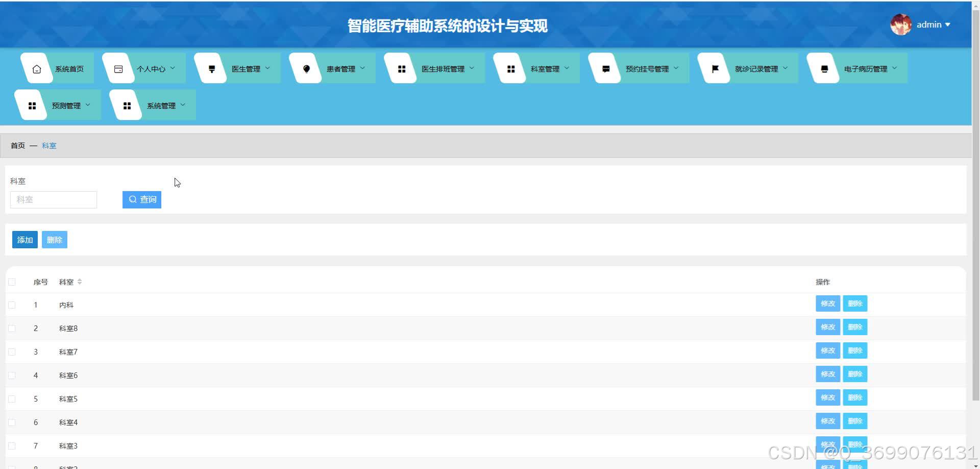
Task: Click 修改 for row 科室6
Action: pyautogui.click(x=828, y=374)
